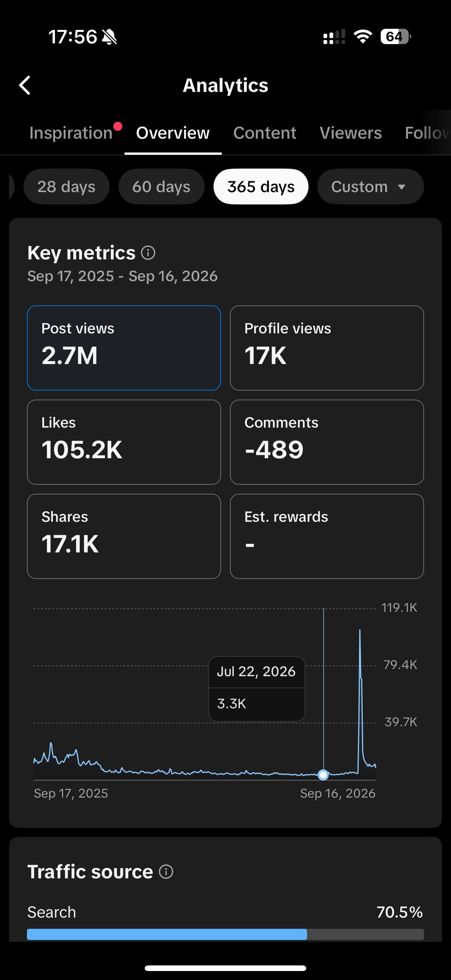Tap the Search traffic progress bar
Image resolution: width=451 pixels, height=980 pixels.
pyautogui.click(x=225, y=934)
